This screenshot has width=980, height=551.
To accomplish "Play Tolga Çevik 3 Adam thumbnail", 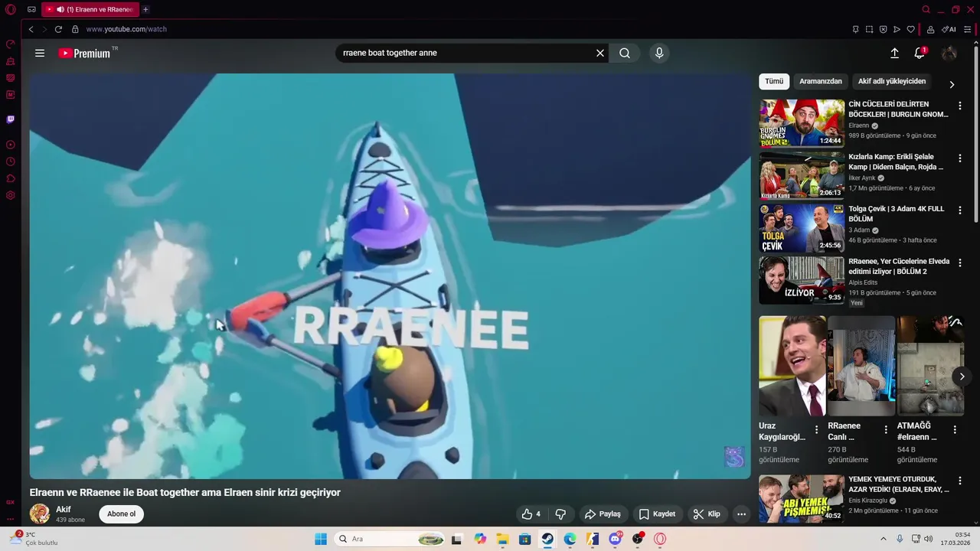I will pos(802,227).
